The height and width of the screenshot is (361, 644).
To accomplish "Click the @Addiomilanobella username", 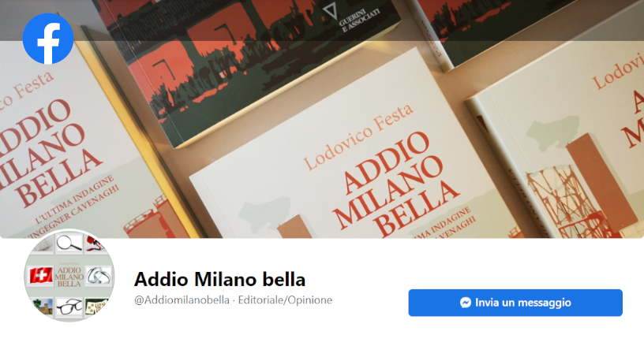I will click(182, 300).
